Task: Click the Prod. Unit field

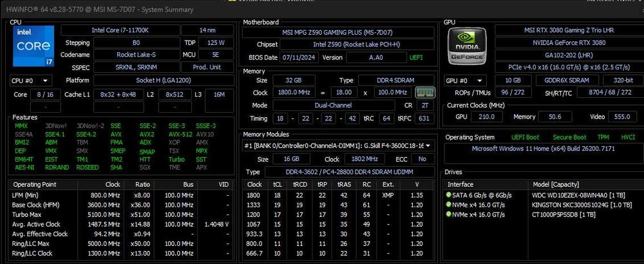Action: [207, 67]
